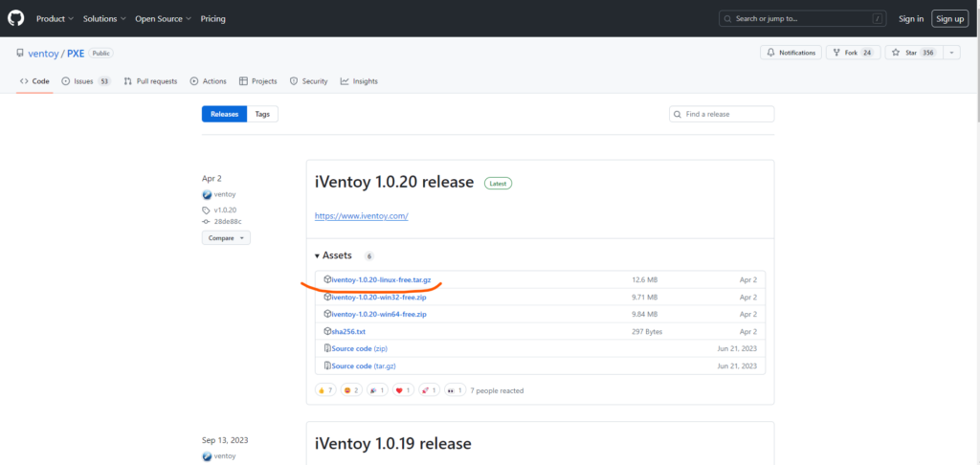Click the Notifications button
The image size is (980, 465).
[x=791, y=53]
